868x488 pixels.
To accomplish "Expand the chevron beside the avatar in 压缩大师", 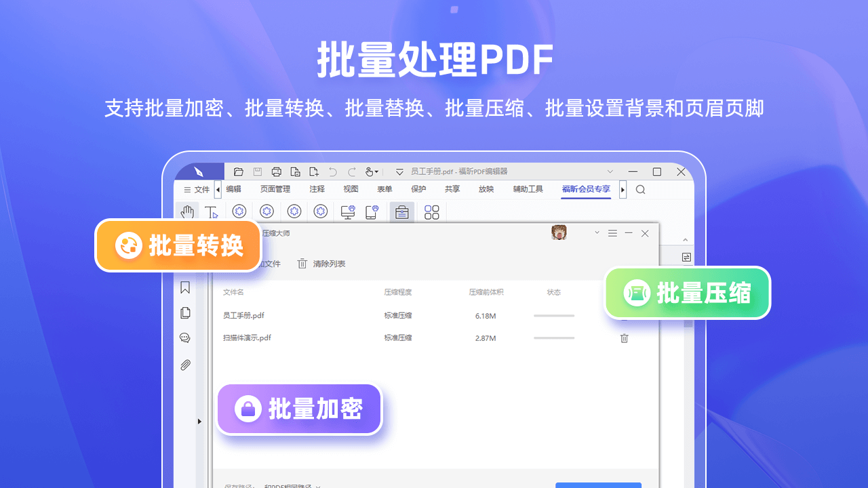I will point(597,232).
